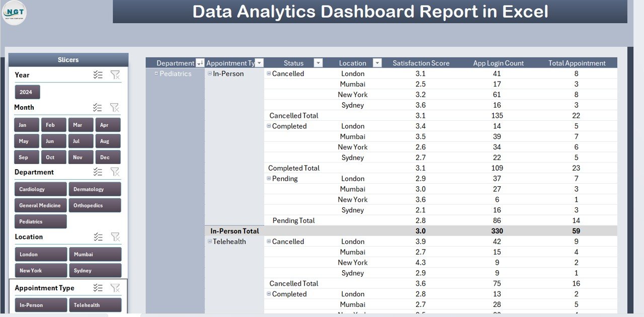644x317 pixels.
Task: Click the clear filter icon on Year slicer
Action: (115, 74)
